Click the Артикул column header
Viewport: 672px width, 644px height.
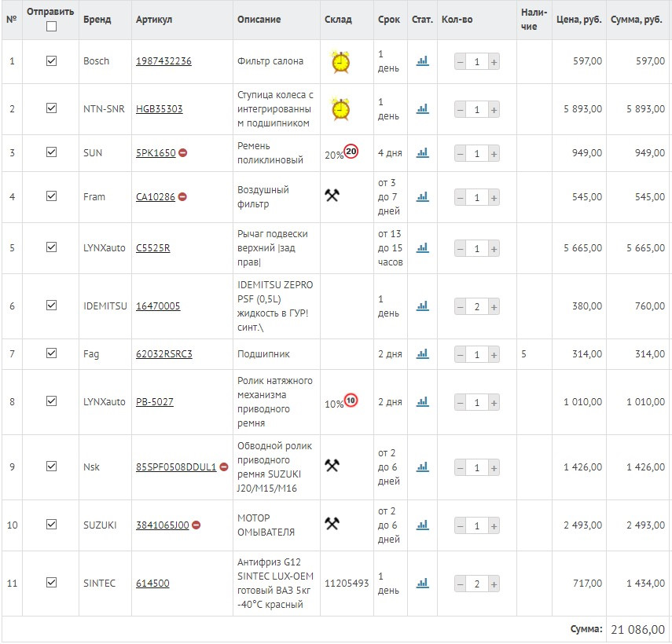click(x=154, y=20)
